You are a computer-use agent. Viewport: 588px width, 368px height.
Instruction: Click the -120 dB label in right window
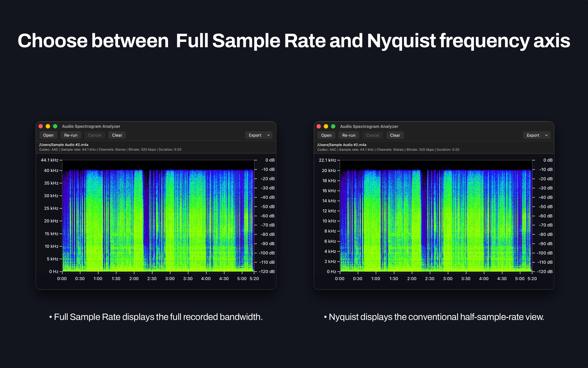tap(545, 271)
